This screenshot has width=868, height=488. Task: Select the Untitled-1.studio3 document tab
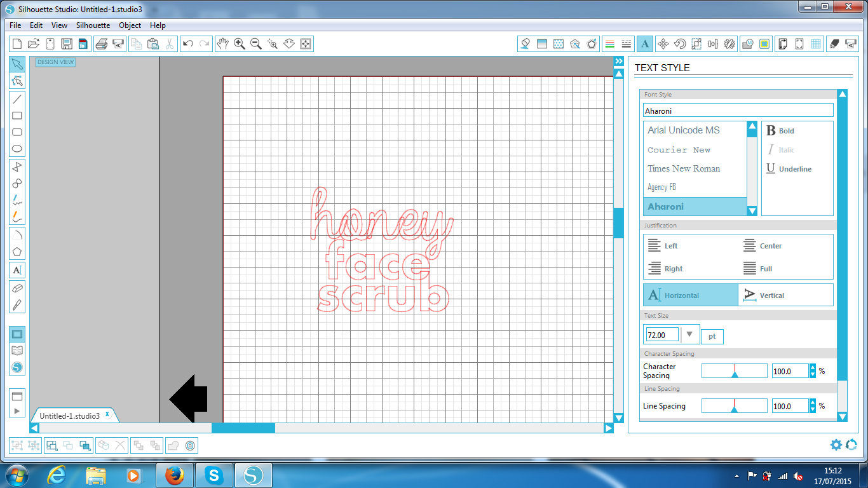click(x=70, y=416)
